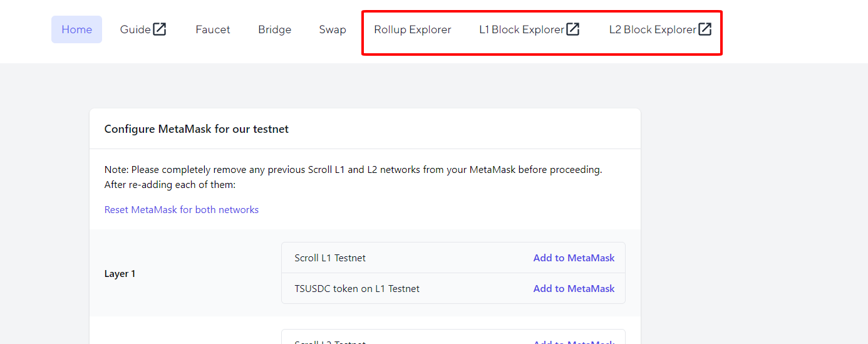Click the external-link icon beside Guide
The width and height of the screenshot is (868, 344).
tap(160, 29)
